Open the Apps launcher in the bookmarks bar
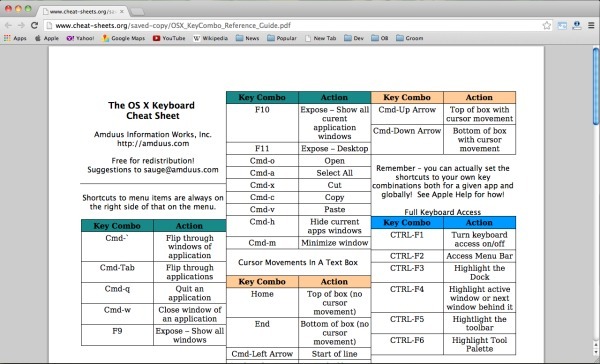This screenshot has width=600, height=364. pos(15,38)
